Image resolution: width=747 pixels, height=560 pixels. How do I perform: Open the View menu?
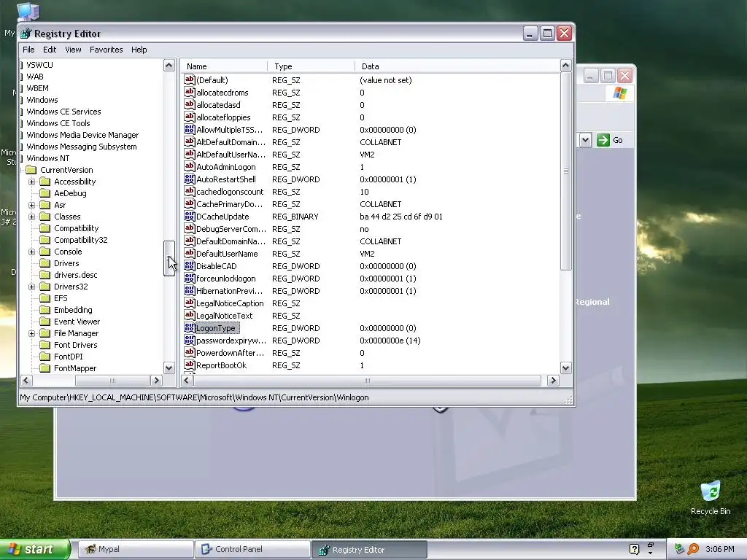pos(73,50)
